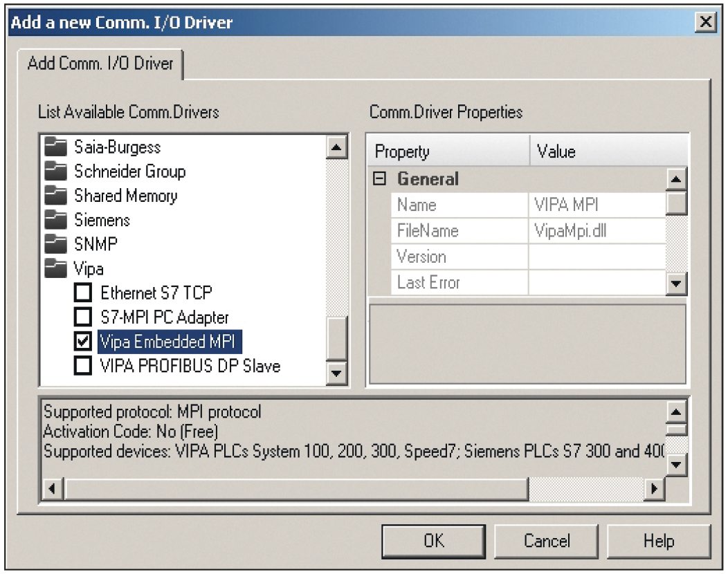The width and height of the screenshot is (728, 574).
Task: Click driver list scroll up arrow
Action: tap(336, 147)
